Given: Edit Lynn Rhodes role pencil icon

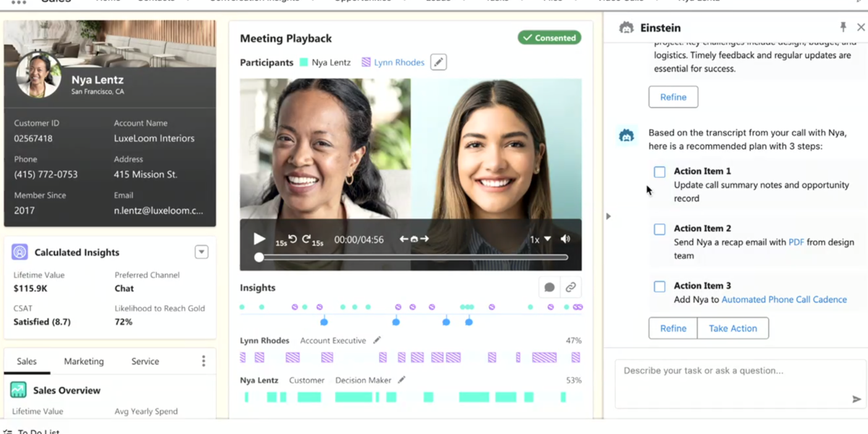Looking at the screenshot, I should [x=377, y=341].
